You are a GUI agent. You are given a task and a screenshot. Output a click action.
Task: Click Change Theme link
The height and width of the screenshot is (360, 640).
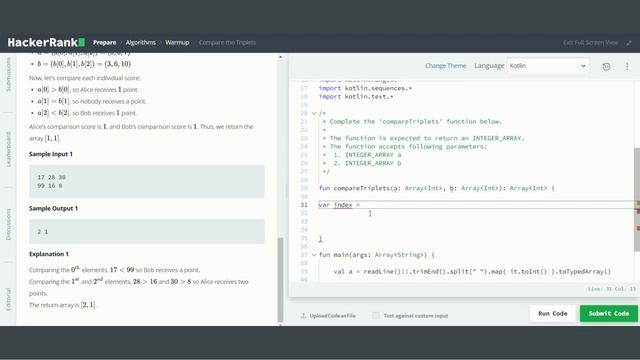tap(445, 66)
